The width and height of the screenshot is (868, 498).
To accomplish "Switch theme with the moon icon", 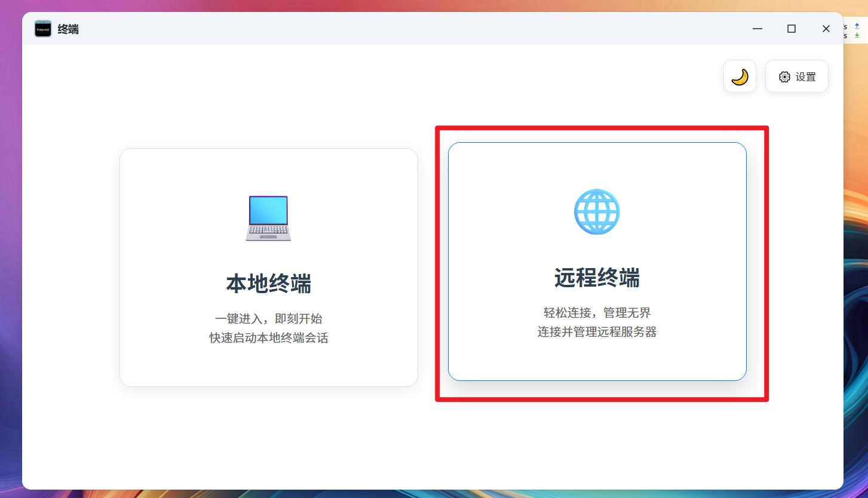I will click(x=740, y=76).
